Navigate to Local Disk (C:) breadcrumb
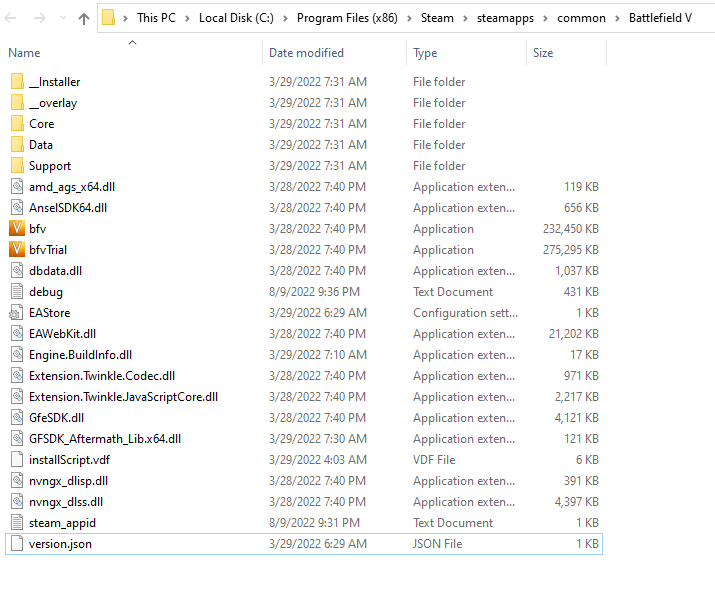 [x=236, y=18]
